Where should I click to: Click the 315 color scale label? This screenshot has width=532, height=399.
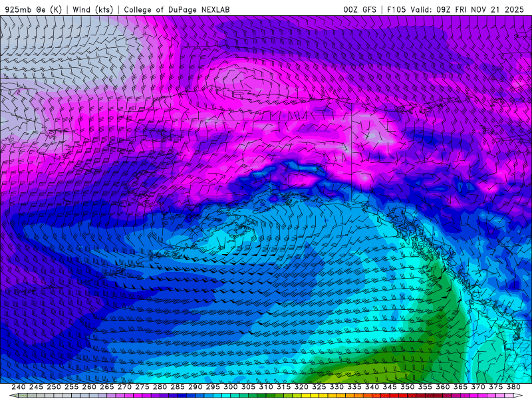[x=284, y=387]
